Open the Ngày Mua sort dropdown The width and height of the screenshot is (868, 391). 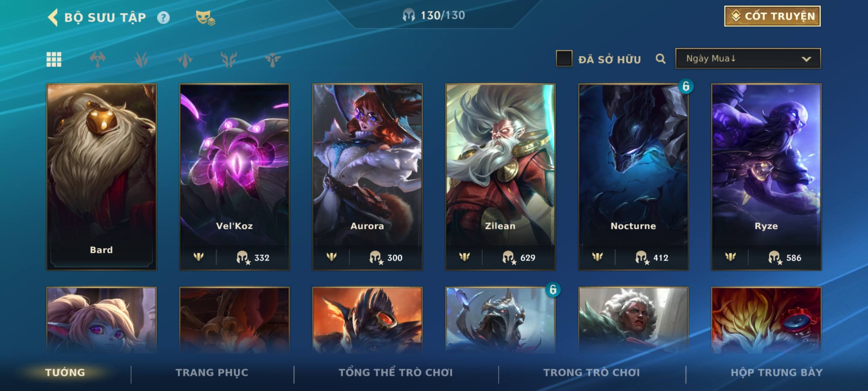748,58
